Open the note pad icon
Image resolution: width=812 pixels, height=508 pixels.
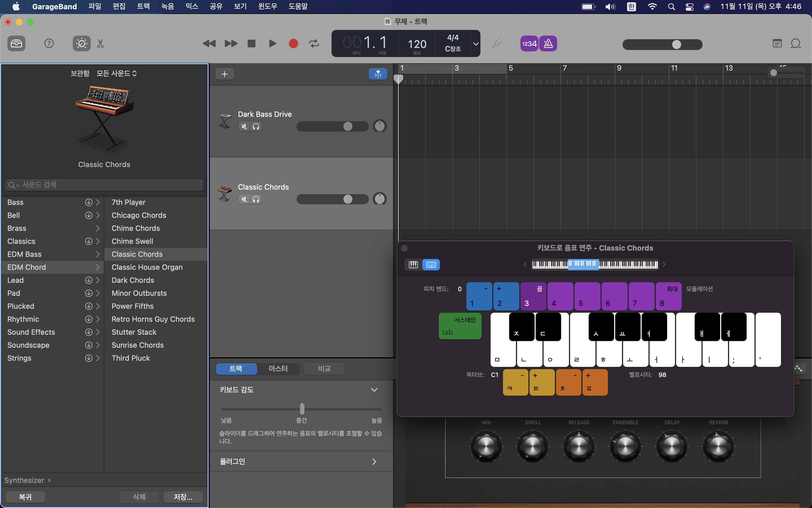pyautogui.click(x=777, y=44)
